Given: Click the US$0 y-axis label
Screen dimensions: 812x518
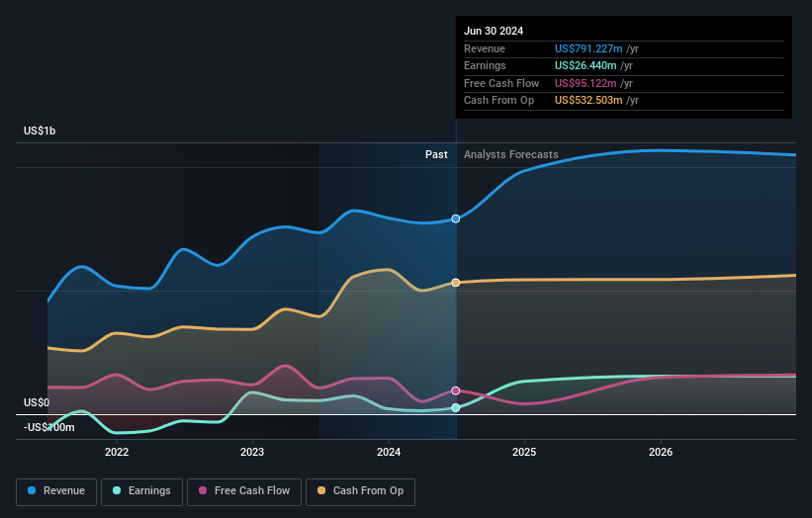Looking at the screenshot, I should [x=37, y=402].
